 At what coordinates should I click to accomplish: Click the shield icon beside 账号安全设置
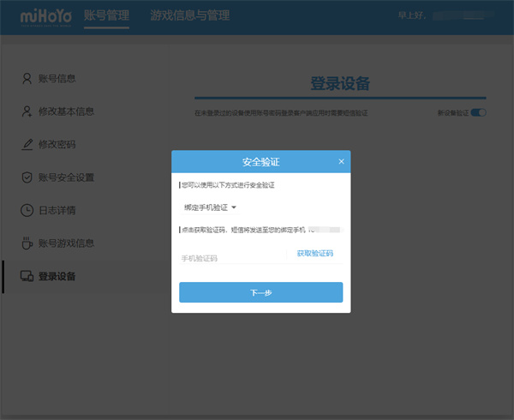point(27,177)
